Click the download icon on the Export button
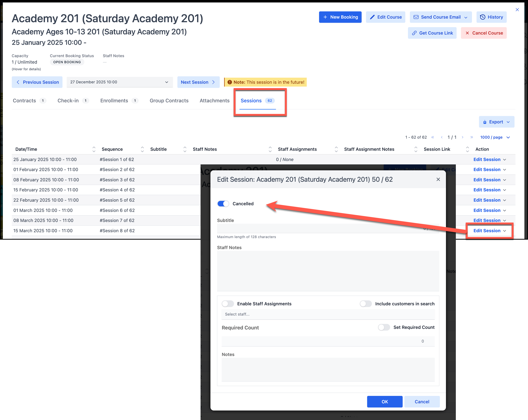 (485, 122)
